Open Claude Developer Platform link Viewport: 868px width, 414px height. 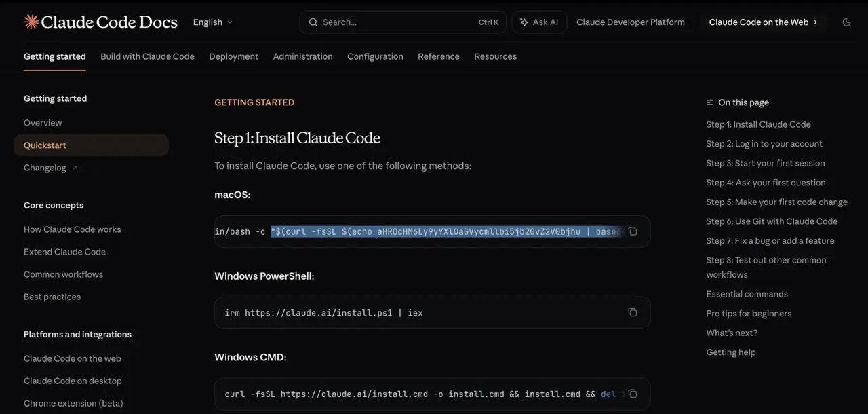[631, 22]
